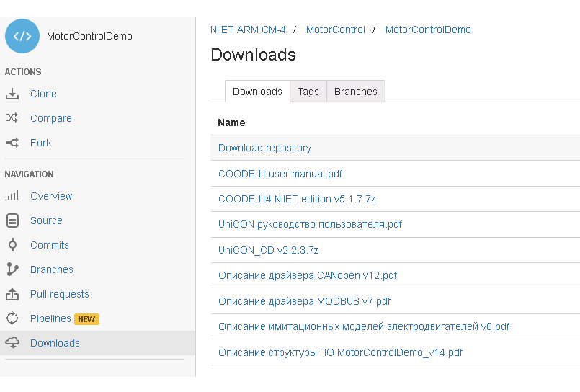Click the Download repository link
Viewport: 580px width, 392px height.
click(x=265, y=148)
